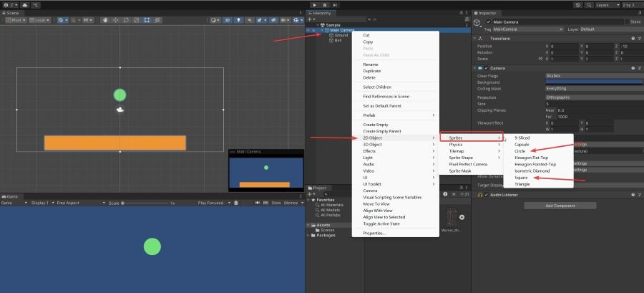
Task: Toggle the Static checkbox in Inspector
Action: click(627, 21)
